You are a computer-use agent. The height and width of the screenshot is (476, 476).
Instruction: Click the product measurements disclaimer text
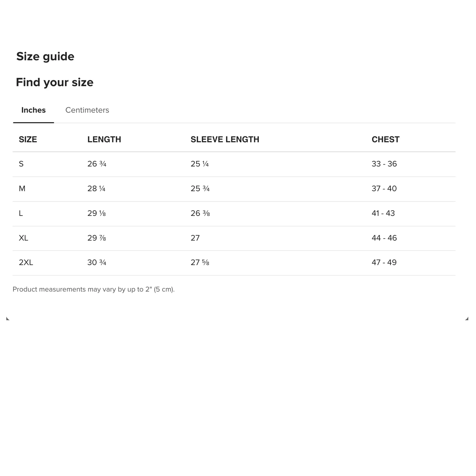(94, 289)
